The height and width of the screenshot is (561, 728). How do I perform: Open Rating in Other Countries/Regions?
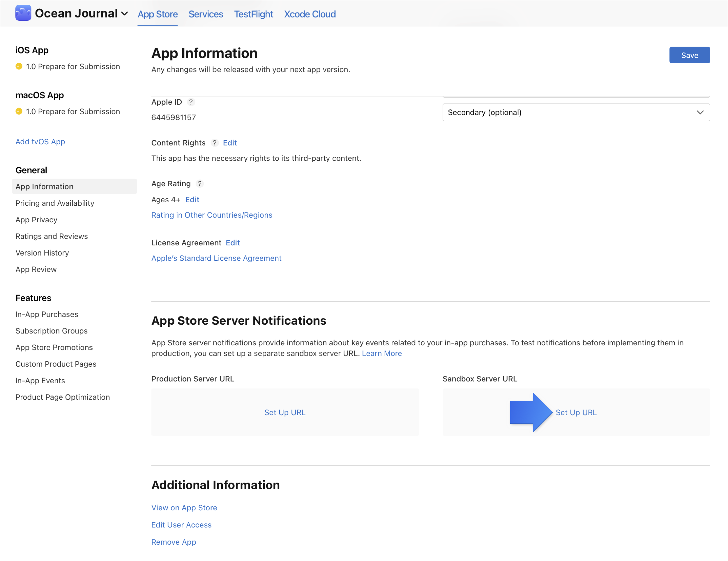[x=212, y=214]
